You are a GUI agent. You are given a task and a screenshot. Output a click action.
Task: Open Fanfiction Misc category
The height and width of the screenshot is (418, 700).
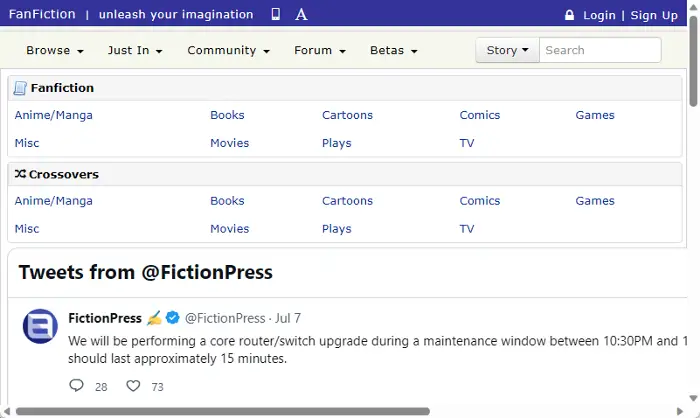(27, 143)
